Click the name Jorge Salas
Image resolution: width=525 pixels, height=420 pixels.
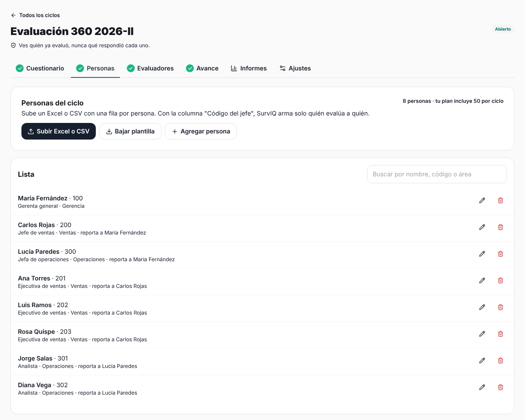tap(35, 358)
